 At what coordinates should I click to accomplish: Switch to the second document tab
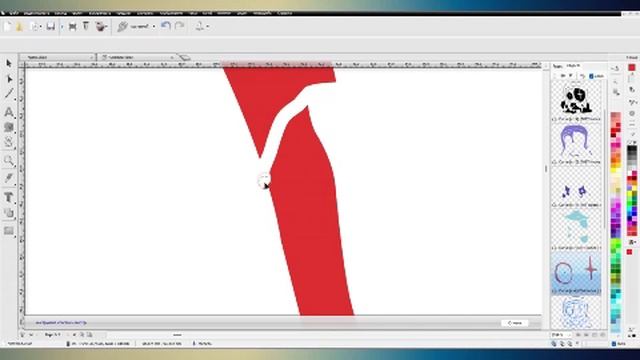pos(137,58)
